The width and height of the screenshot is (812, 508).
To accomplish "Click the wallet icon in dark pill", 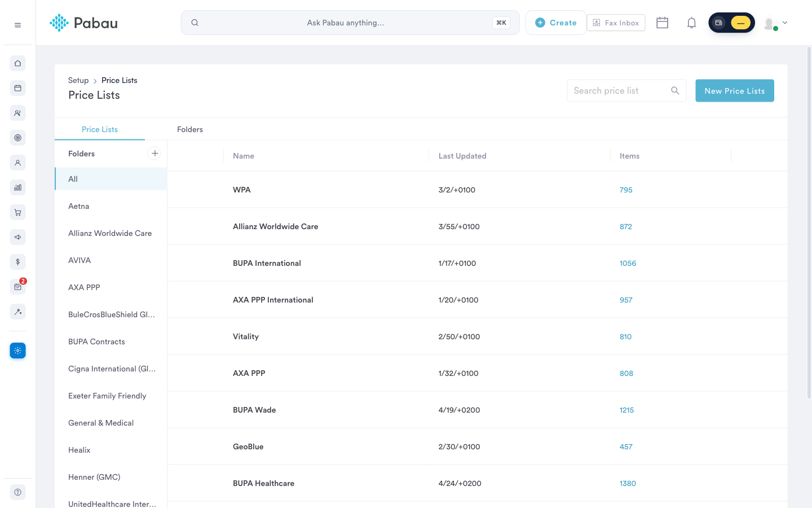I will point(719,23).
